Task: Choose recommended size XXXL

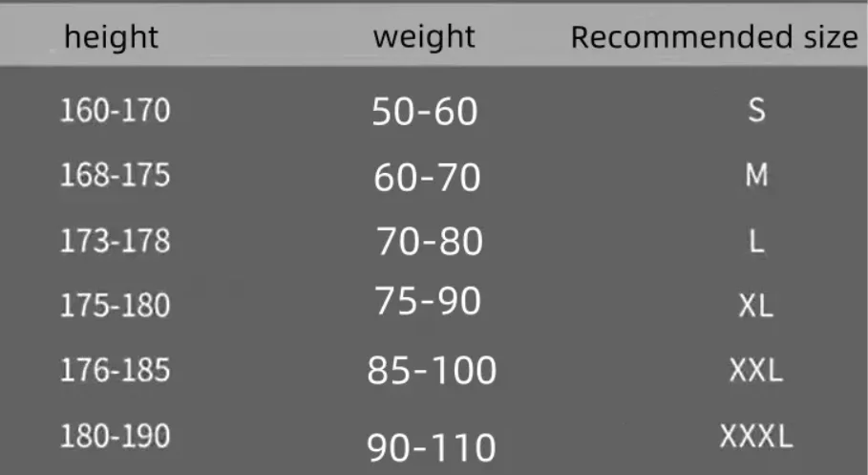Action: pos(756,436)
